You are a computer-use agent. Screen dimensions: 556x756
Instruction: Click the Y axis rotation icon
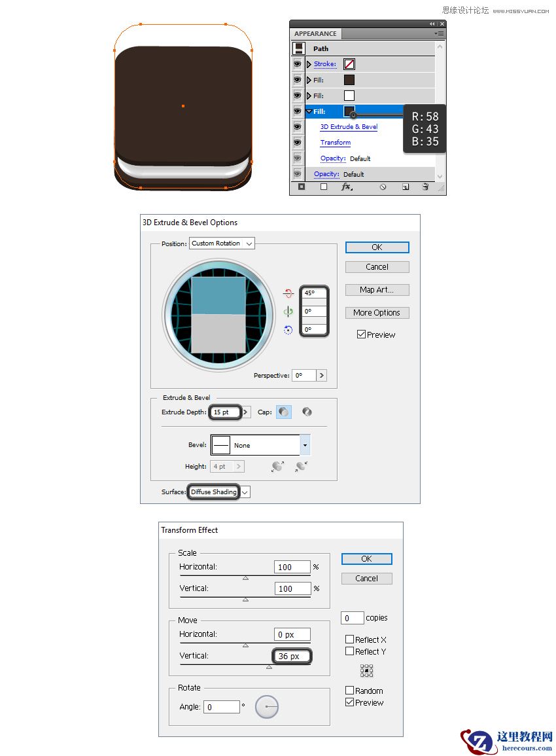(288, 312)
